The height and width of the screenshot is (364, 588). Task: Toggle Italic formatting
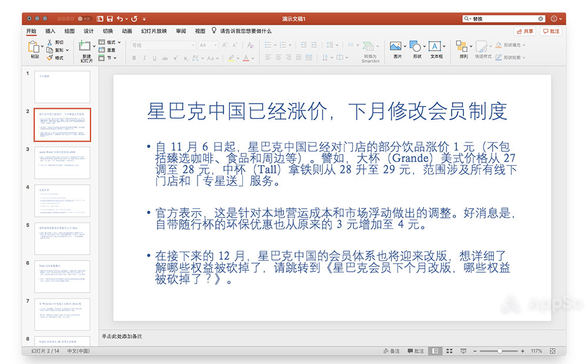(145, 58)
